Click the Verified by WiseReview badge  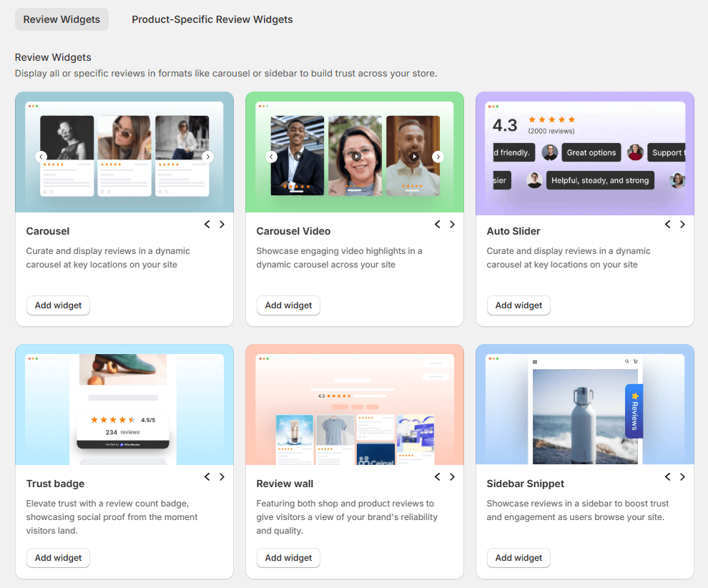click(124, 444)
